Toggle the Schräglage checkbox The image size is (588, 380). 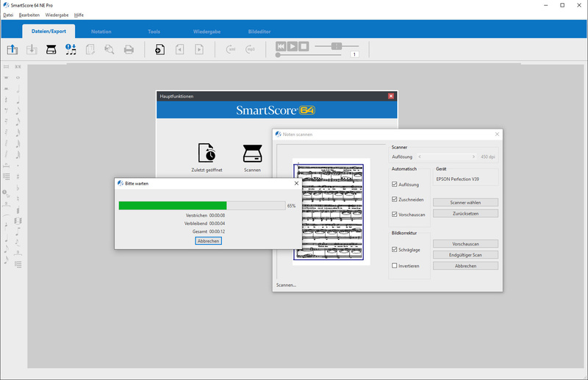tap(394, 249)
